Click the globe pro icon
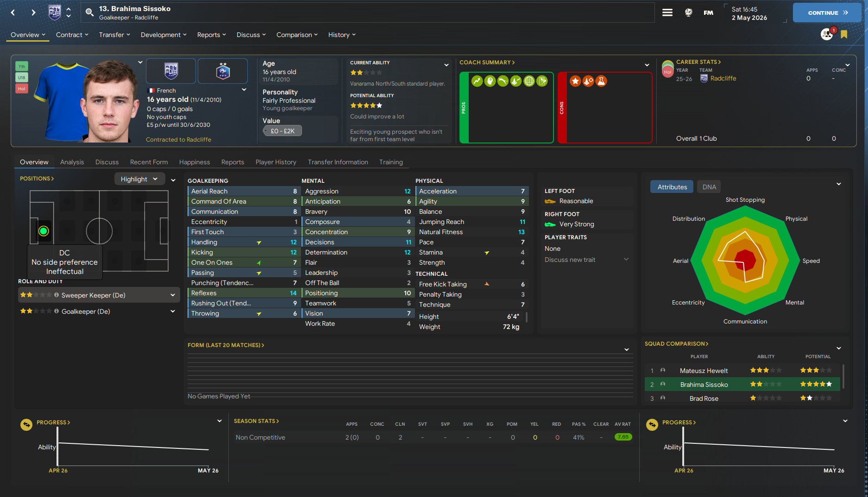Viewport: 868px width, 497px height. [529, 81]
